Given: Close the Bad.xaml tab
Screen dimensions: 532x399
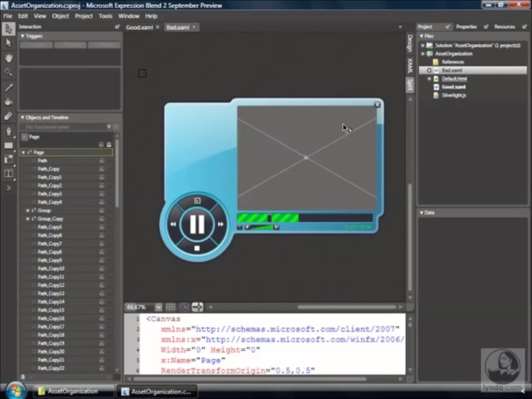Looking at the screenshot, I should pyautogui.click(x=194, y=27).
